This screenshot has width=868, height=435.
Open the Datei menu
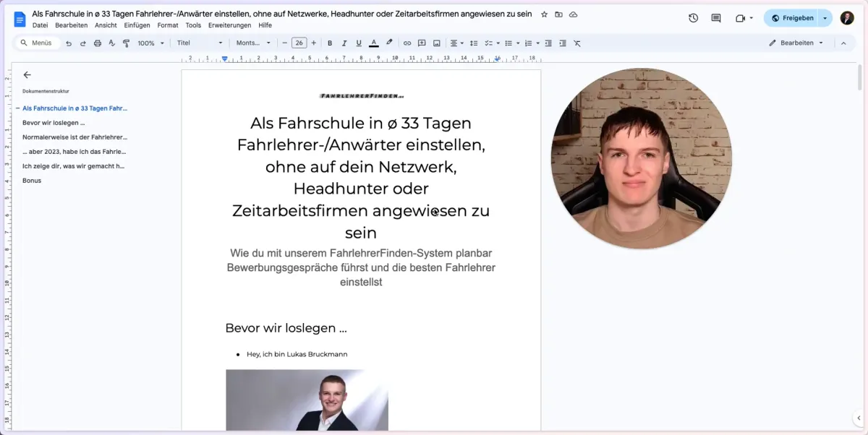coord(40,25)
